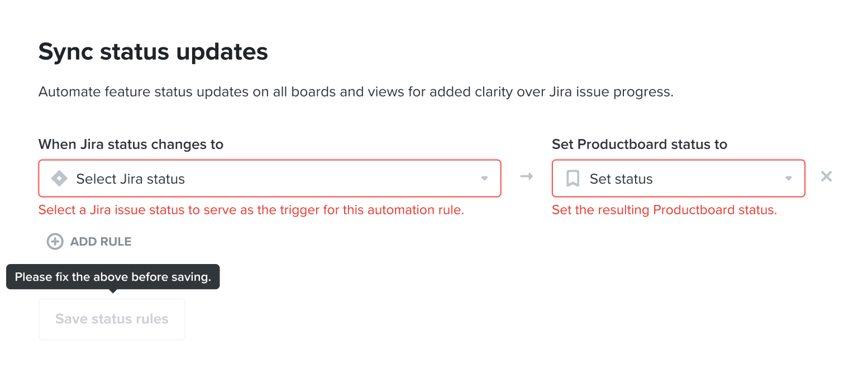Click the Save status rules button

point(111,319)
